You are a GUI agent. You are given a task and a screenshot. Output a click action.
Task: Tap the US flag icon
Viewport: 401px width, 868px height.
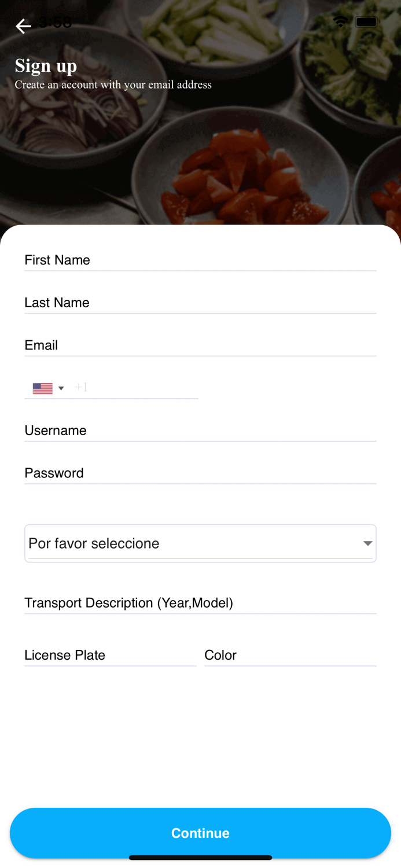(x=43, y=388)
